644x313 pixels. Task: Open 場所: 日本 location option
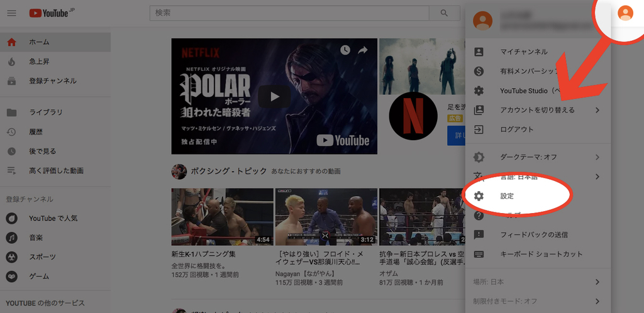(538, 282)
